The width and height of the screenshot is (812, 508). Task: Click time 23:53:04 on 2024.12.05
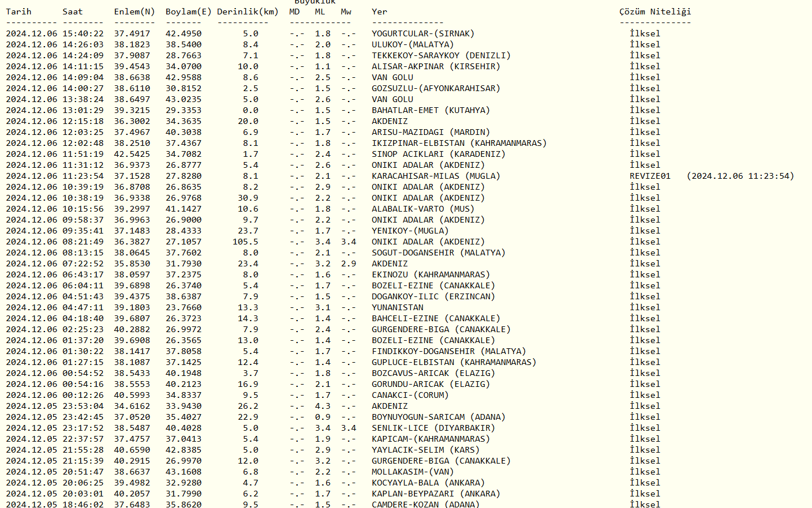(83, 406)
